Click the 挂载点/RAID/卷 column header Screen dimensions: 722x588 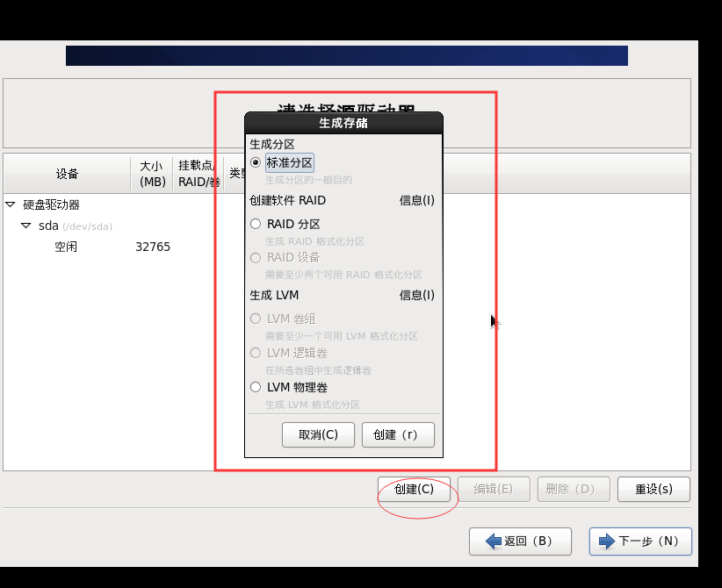tap(199, 174)
